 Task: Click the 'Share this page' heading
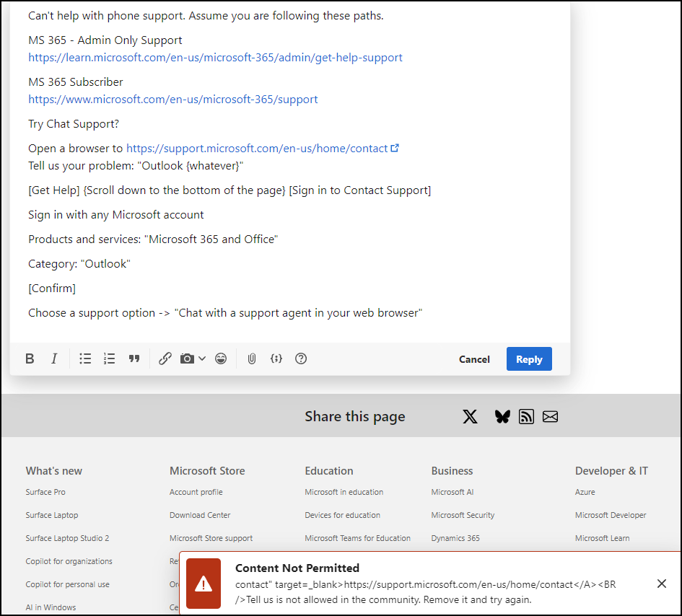(x=355, y=416)
